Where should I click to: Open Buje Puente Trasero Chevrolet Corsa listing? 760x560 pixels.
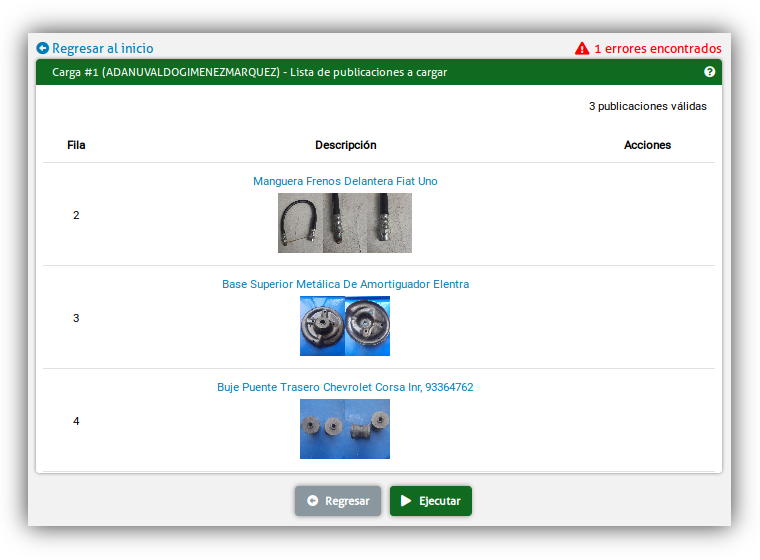coord(345,387)
